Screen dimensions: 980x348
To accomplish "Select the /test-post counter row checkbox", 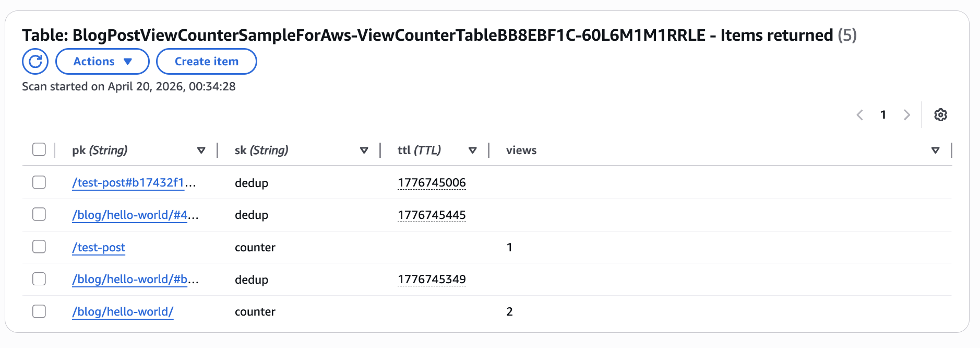I will pos(39,247).
